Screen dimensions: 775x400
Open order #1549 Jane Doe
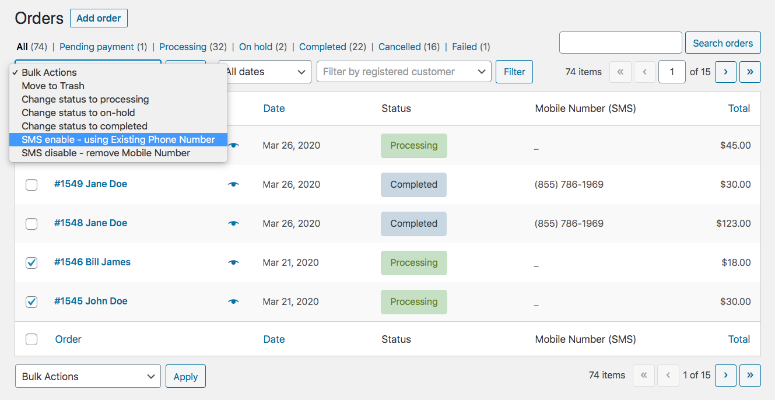[90, 184]
